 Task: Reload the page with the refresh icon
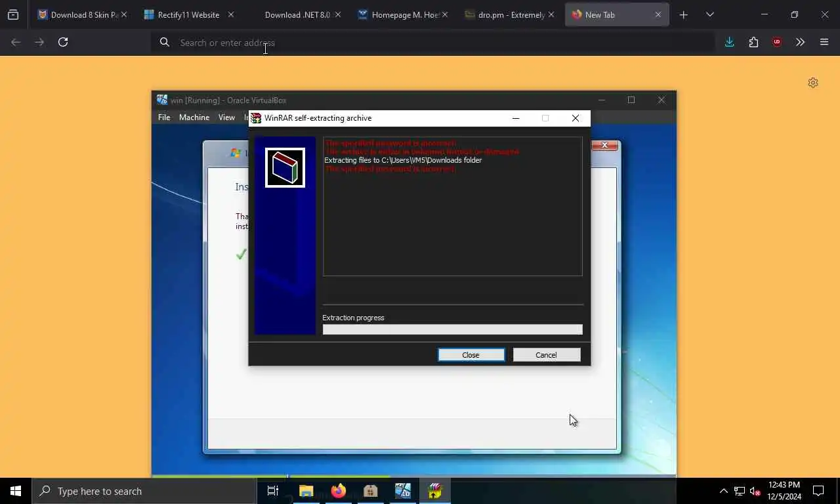(x=63, y=42)
